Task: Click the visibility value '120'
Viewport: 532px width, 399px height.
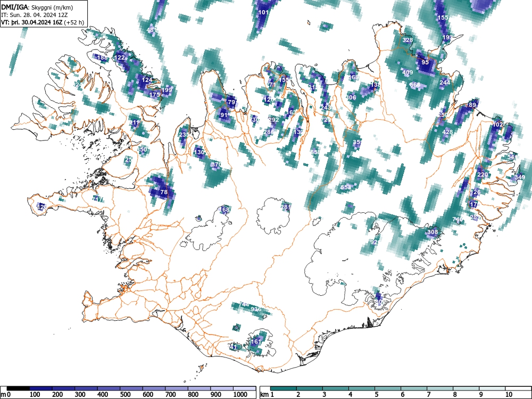Action: click(41, 206)
